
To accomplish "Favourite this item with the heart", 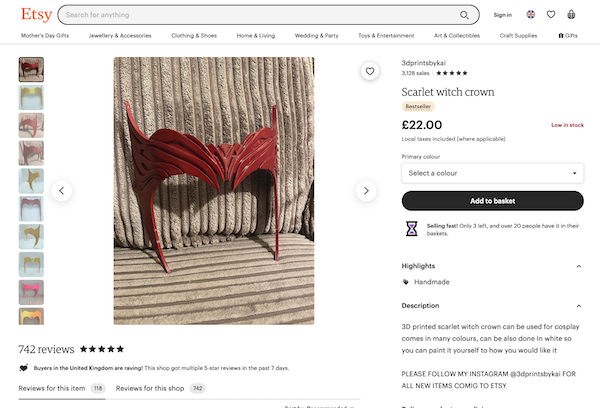I will (x=370, y=71).
